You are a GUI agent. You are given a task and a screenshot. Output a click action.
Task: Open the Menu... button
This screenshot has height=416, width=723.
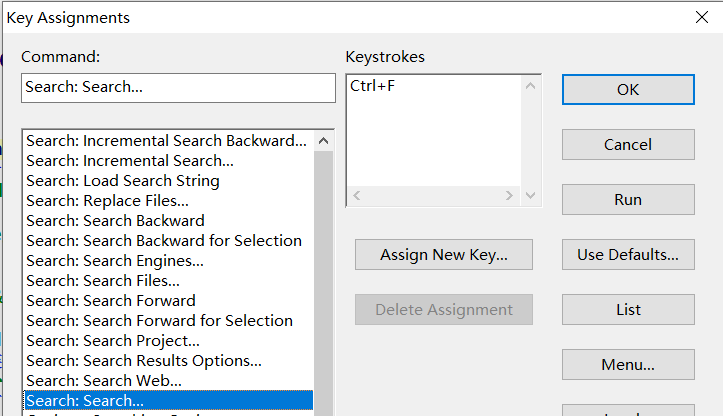coord(628,364)
